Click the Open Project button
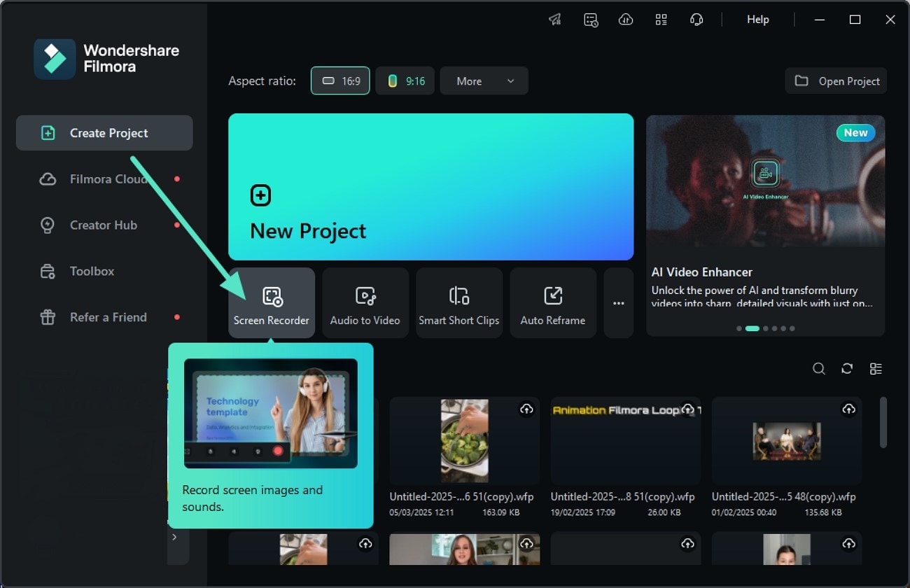This screenshot has width=910, height=588. [x=836, y=81]
